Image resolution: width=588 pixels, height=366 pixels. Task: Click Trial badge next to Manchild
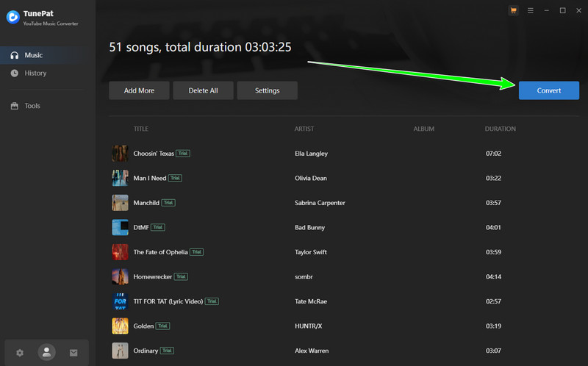tap(168, 203)
